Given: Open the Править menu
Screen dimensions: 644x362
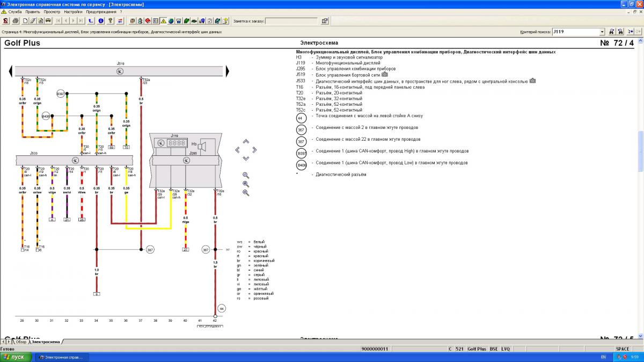Looking at the screenshot, I should (x=33, y=11).
